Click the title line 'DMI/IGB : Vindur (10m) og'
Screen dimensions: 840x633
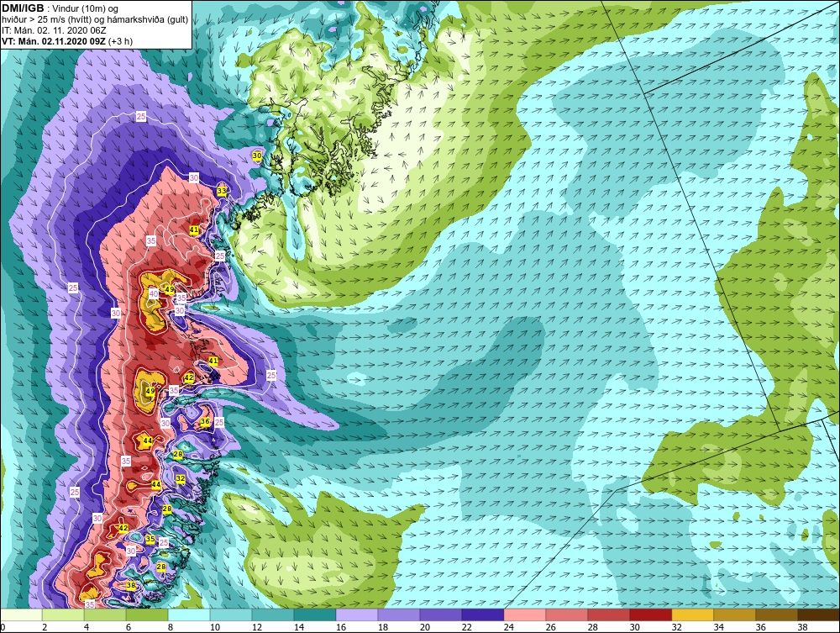[x=60, y=8]
